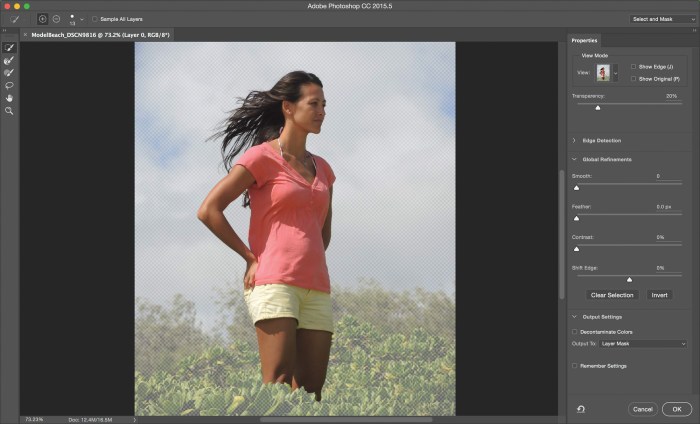Click the View mode thumbnail

(603, 72)
